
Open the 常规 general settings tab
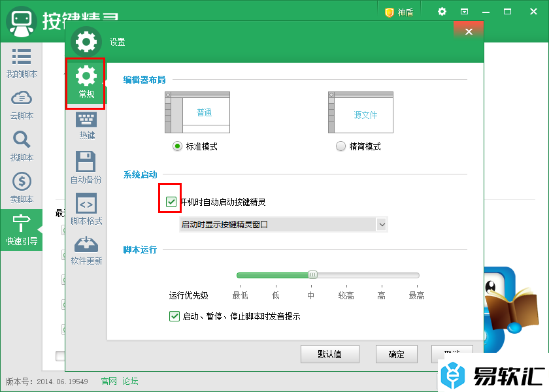(x=86, y=83)
